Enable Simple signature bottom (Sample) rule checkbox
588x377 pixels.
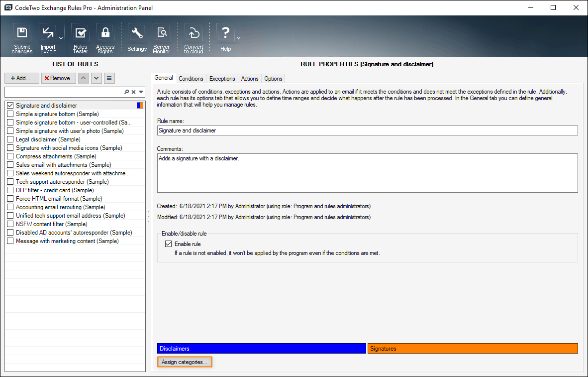click(x=10, y=114)
